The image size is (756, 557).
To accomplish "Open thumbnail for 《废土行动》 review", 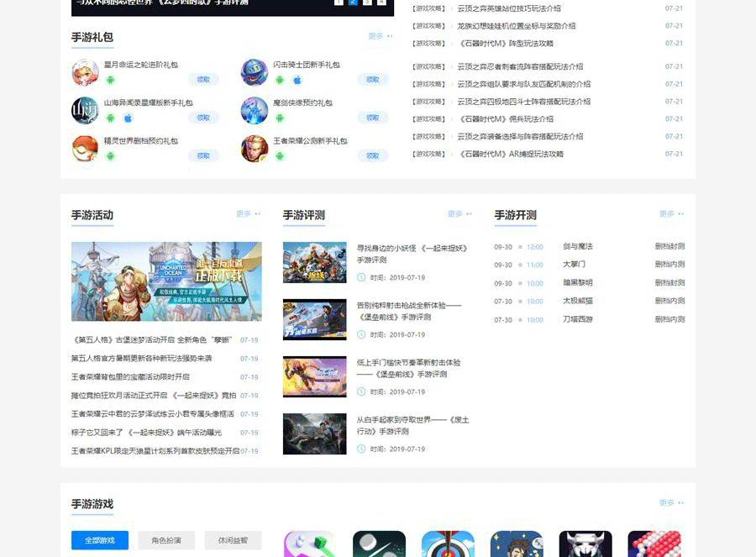I will point(314,434).
